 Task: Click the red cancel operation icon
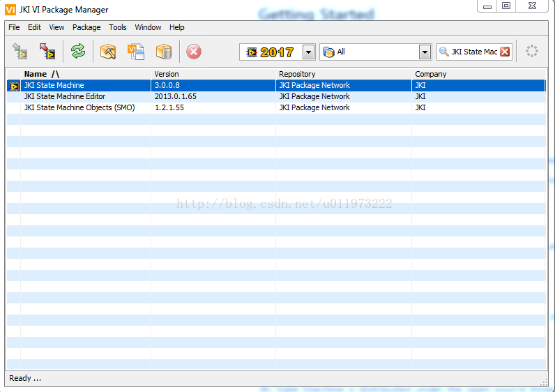[x=194, y=52]
